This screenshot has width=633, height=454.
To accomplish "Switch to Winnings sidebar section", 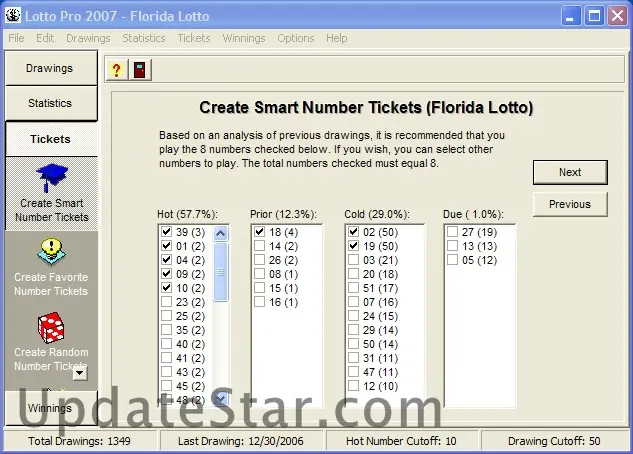I will 51,408.
